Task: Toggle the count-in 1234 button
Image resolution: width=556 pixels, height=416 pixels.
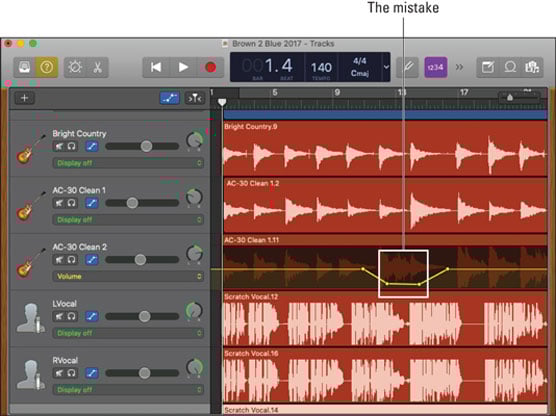Action: [435, 67]
